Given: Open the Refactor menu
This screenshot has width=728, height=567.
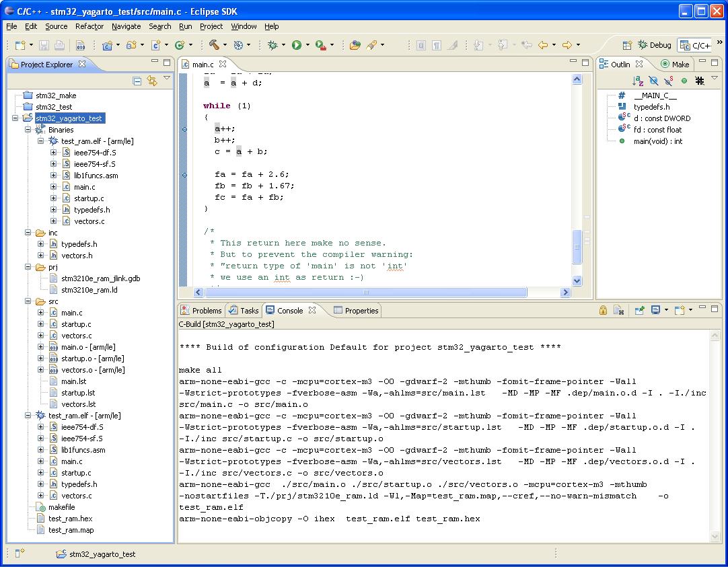Looking at the screenshot, I should (89, 26).
